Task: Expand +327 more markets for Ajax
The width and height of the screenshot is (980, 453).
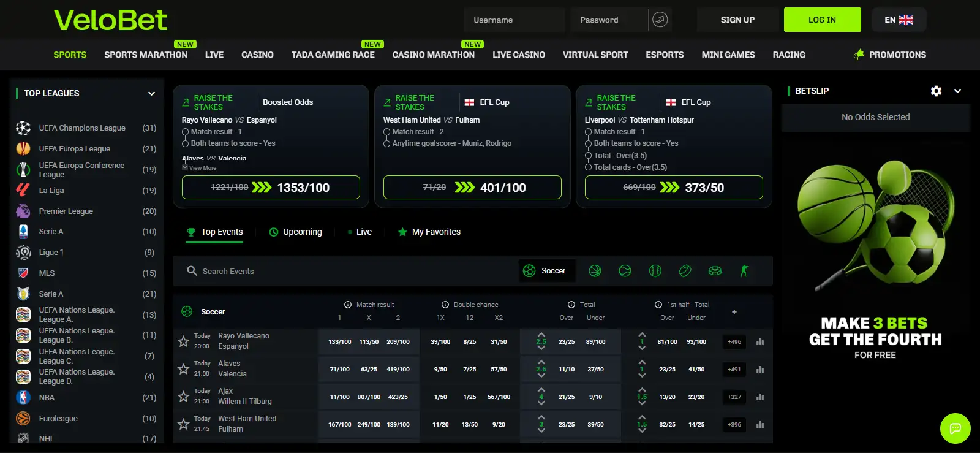Action: [734, 397]
